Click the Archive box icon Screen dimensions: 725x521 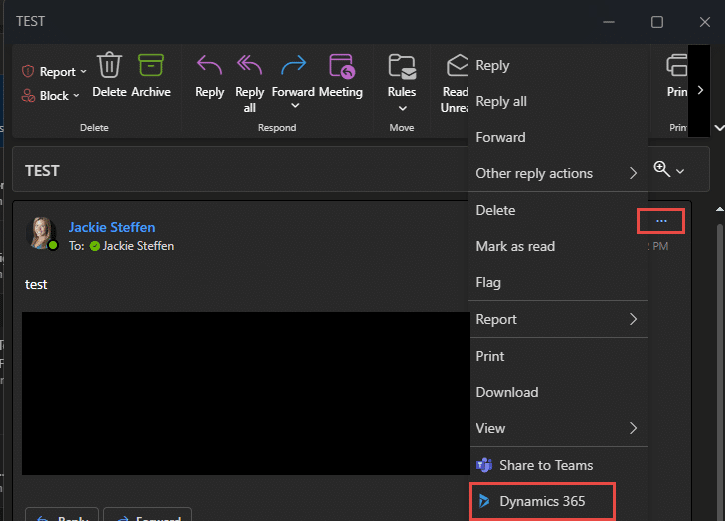151,65
